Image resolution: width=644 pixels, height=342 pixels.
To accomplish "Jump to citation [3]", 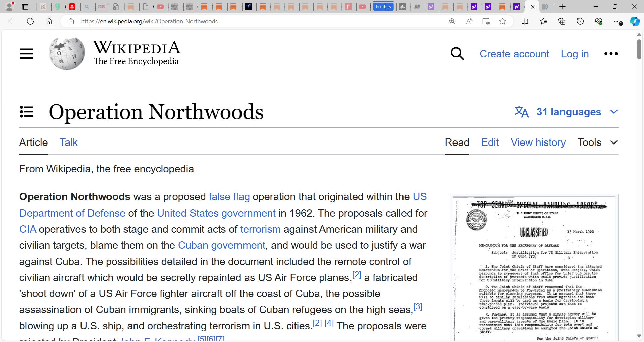I will (418, 307).
